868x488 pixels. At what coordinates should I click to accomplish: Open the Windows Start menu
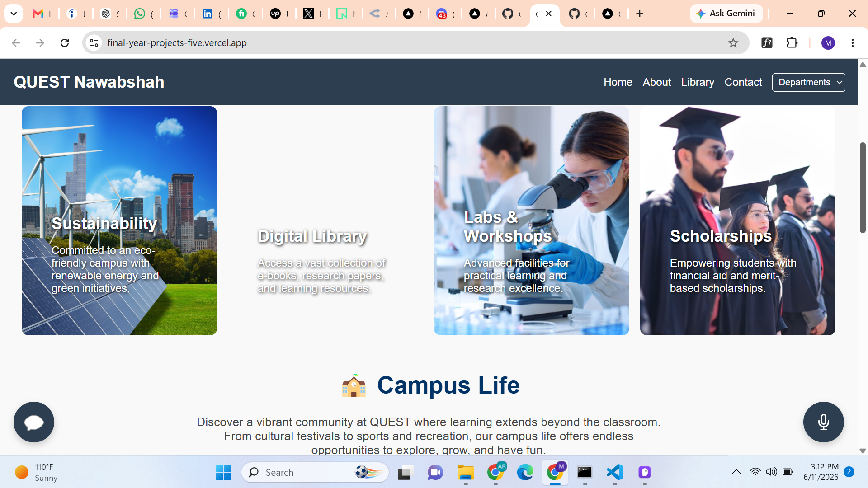223,472
